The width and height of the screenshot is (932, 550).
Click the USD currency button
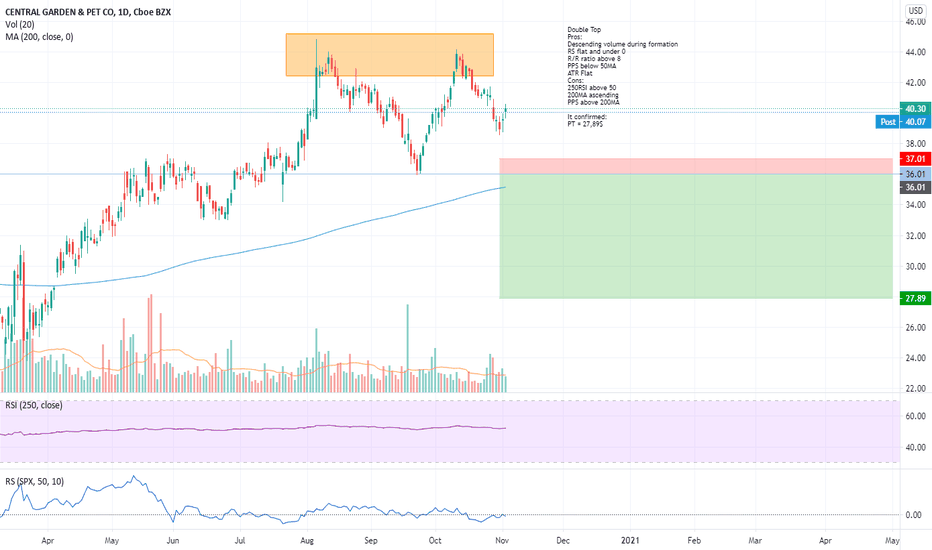(915, 11)
